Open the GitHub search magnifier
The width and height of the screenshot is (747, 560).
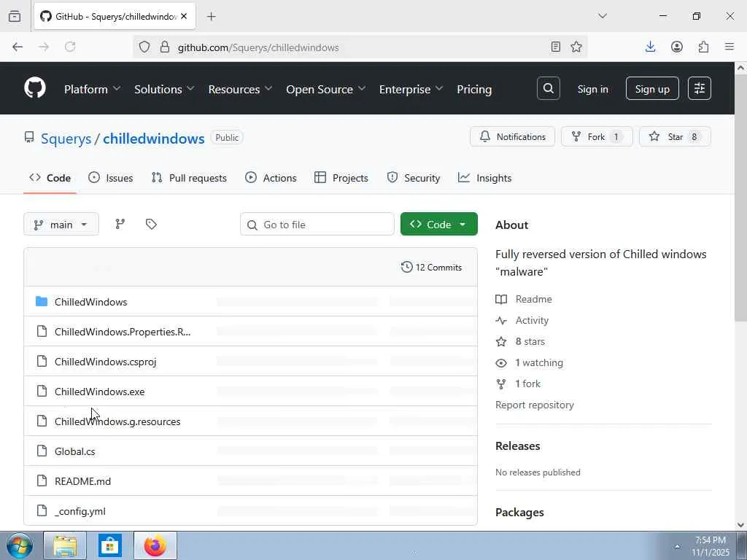(549, 88)
